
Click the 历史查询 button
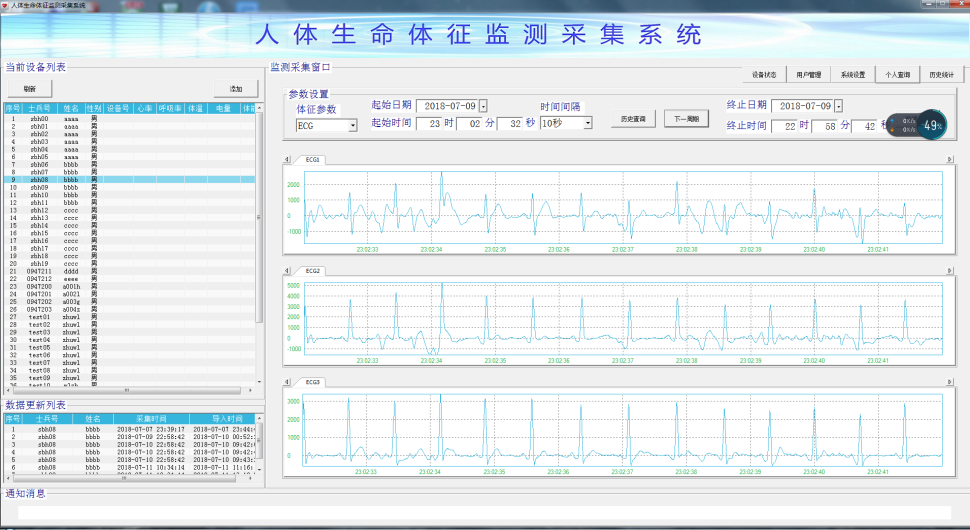pyautogui.click(x=633, y=119)
